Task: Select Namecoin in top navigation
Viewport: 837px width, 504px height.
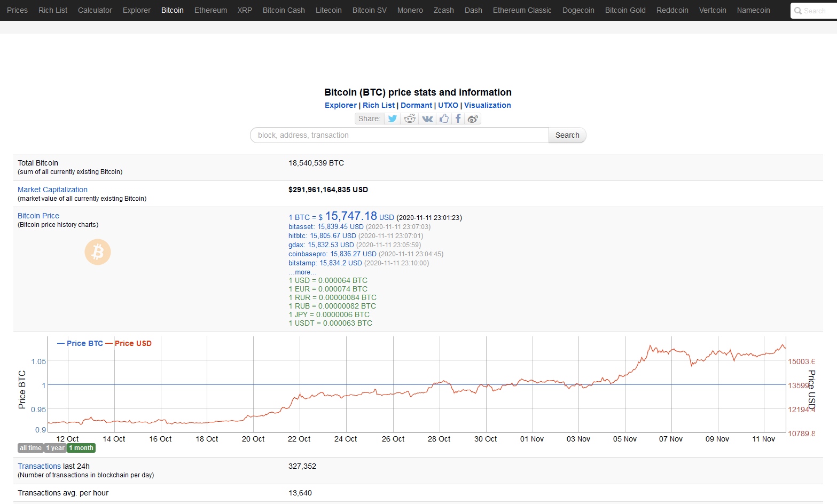Action: click(754, 10)
